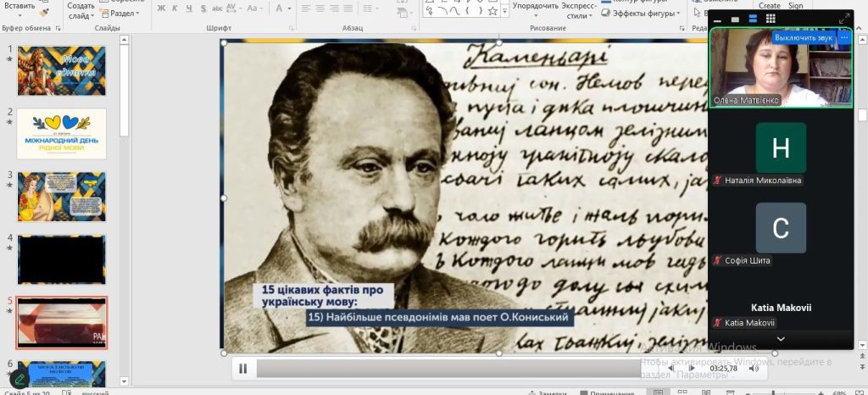This screenshot has height=395, width=868.
Task: Toggle text shadow (S) formatting
Action: 203,8
